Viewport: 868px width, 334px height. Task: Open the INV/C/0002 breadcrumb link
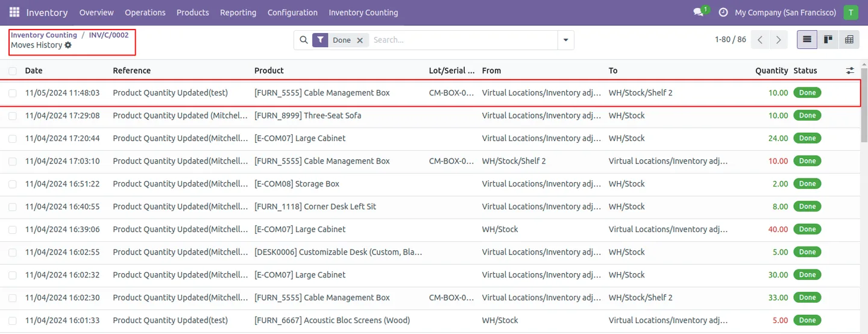[108, 35]
